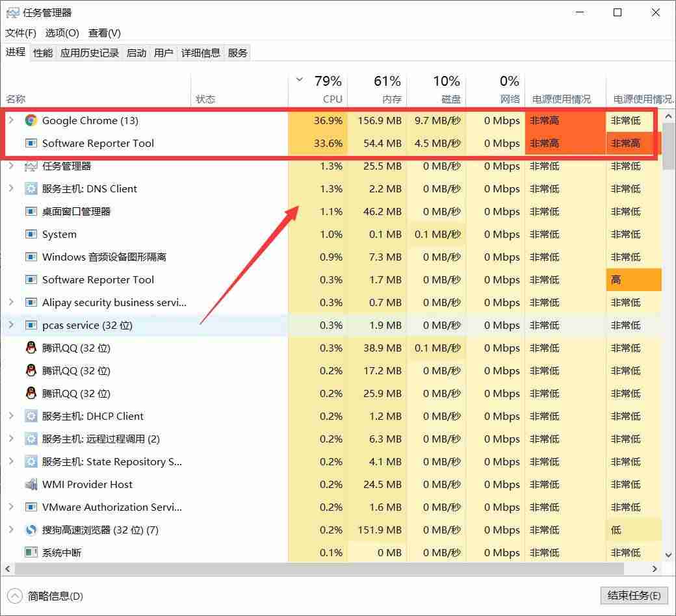This screenshot has height=616, width=676.
Task: Expand the 搜狗高速浏览器 (32 位) (7) group
Action: (x=11, y=530)
